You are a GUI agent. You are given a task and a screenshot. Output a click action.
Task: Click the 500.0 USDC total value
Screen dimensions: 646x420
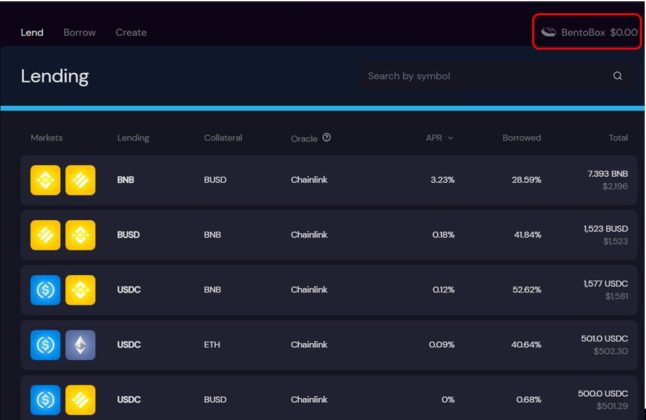[603, 394]
